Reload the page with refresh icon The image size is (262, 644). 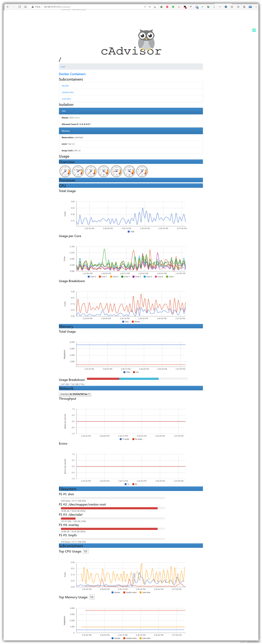[19, 7]
